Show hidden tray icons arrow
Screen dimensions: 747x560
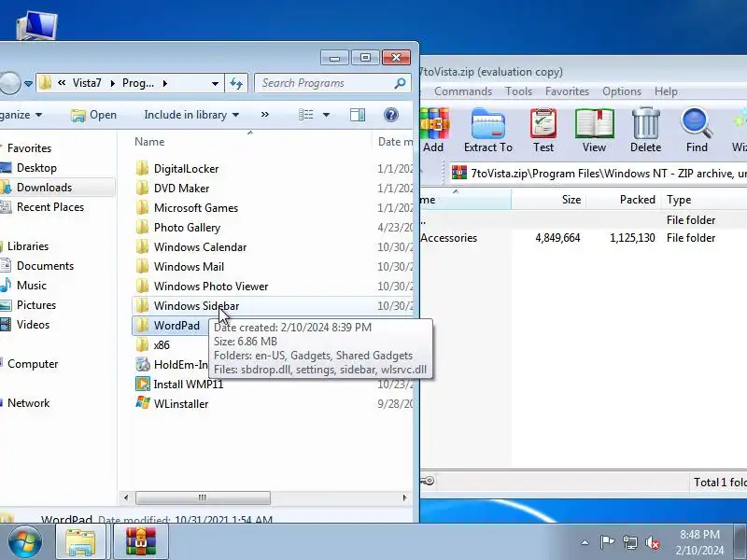pyautogui.click(x=585, y=542)
